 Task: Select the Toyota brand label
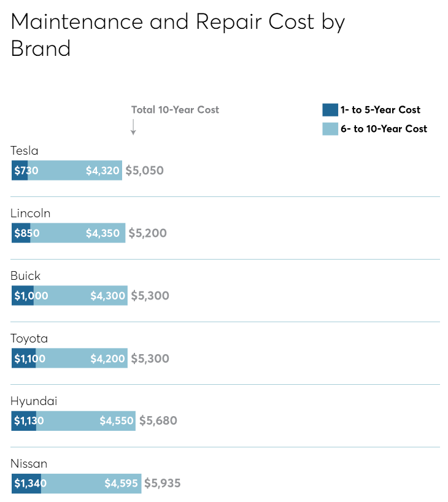[29, 338]
